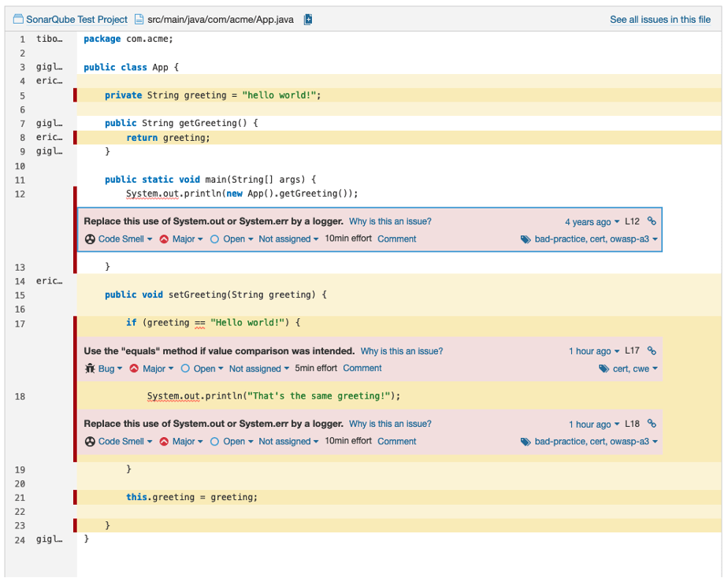Screen dimensions: 728x578
Task: Open Major severity dropdown in L18 issue
Action: pyautogui.click(x=188, y=441)
